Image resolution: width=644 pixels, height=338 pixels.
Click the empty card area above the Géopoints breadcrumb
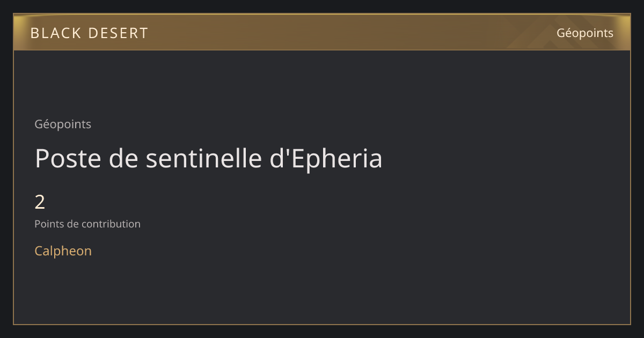coord(322,83)
